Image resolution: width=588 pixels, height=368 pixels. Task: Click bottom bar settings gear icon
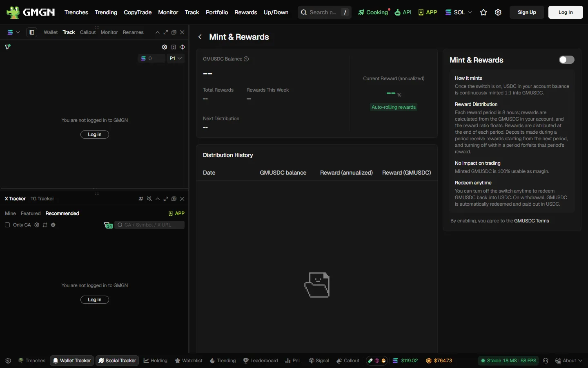(x=8, y=361)
